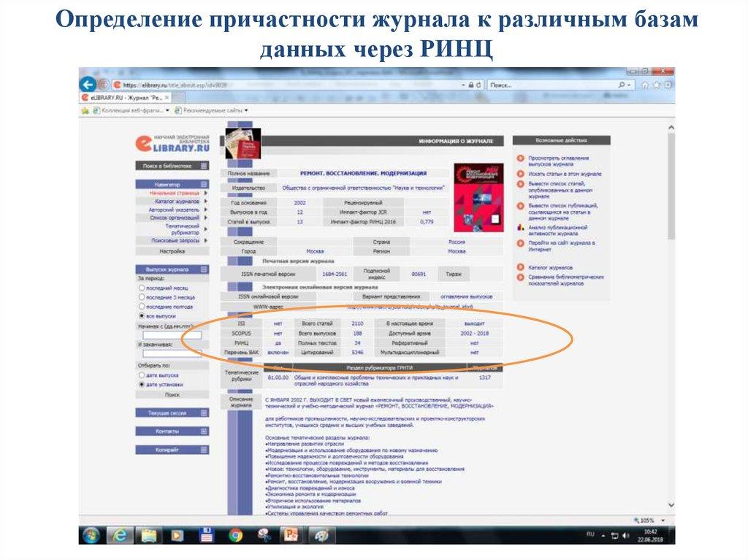Open the publication activity analysis chart icon
This screenshot has width=748, height=560.
[x=521, y=227]
